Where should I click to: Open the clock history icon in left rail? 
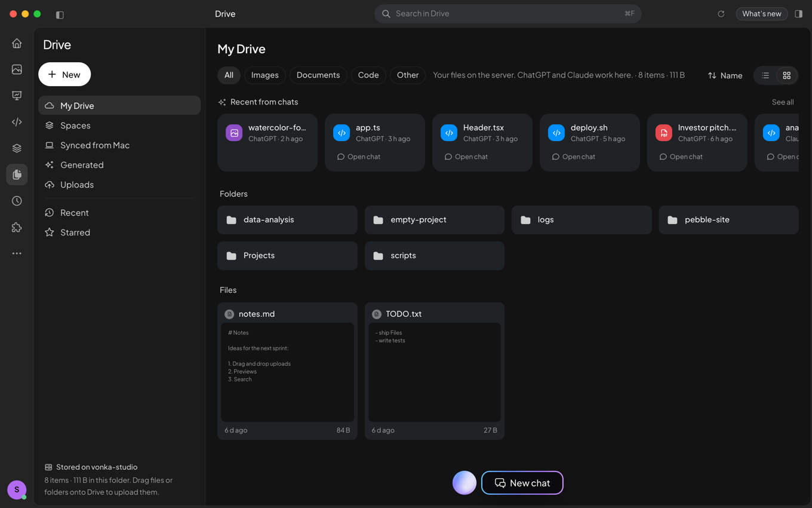[17, 201]
